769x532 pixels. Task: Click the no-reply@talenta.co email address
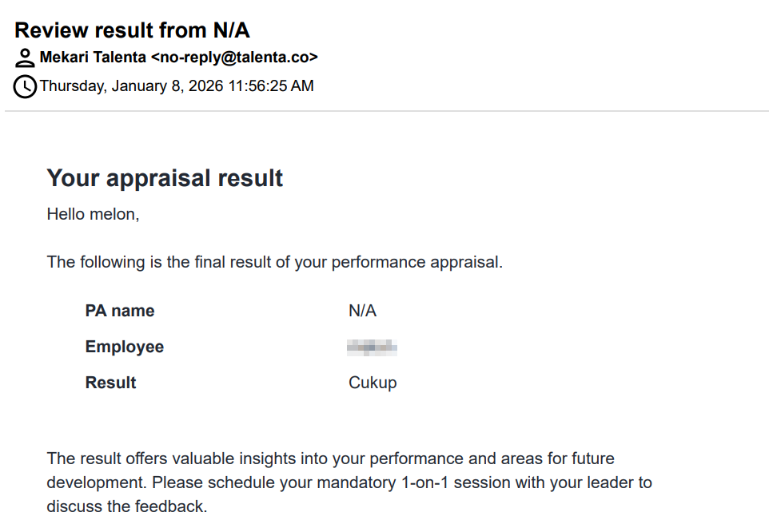click(x=234, y=58)
